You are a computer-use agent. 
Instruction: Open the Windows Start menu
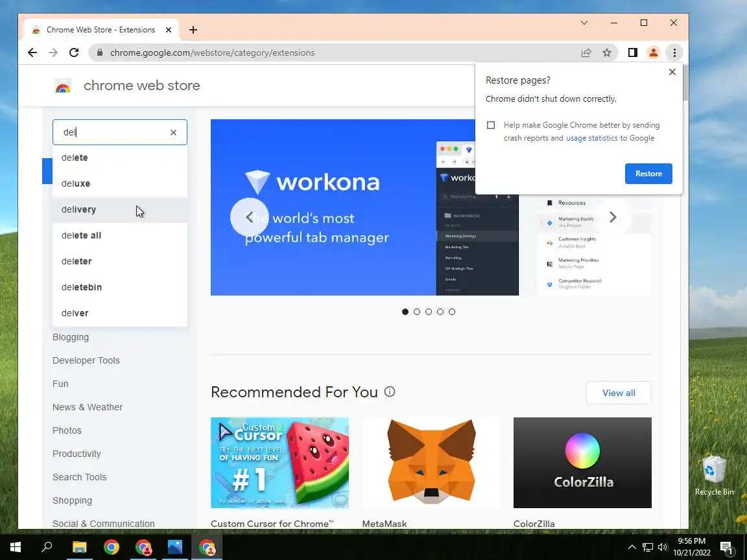coord(16,547)
